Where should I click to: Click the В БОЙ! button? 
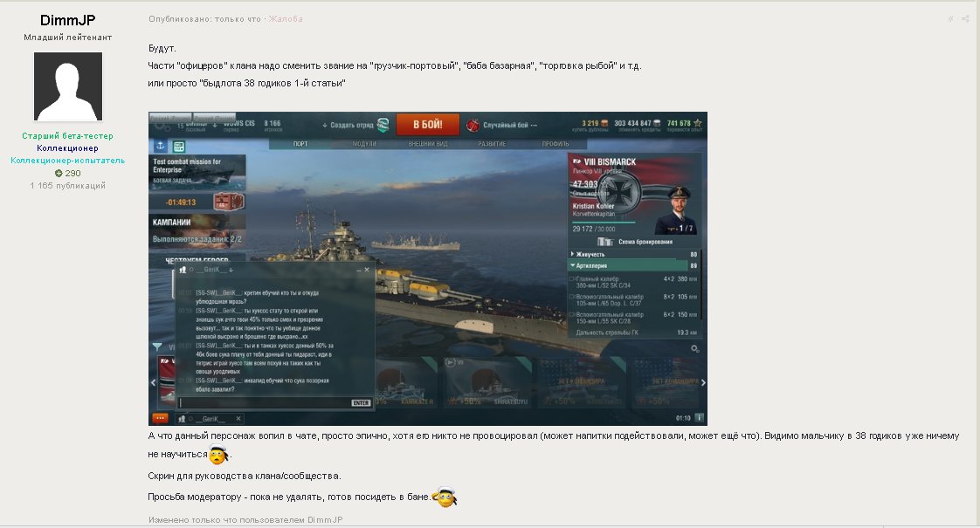point(427,124)
